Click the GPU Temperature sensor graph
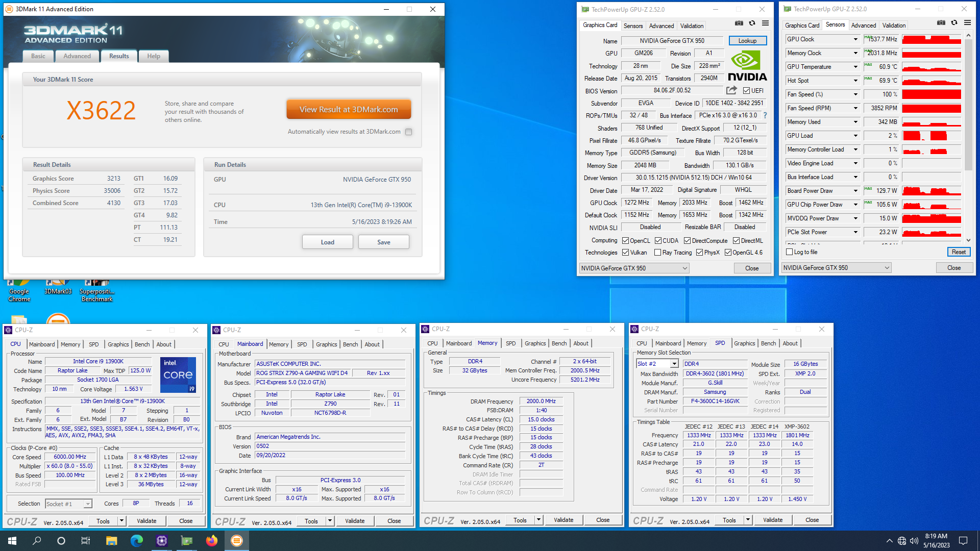The height and width of the screenshot is (551, 980). click(x=932, y=67)
